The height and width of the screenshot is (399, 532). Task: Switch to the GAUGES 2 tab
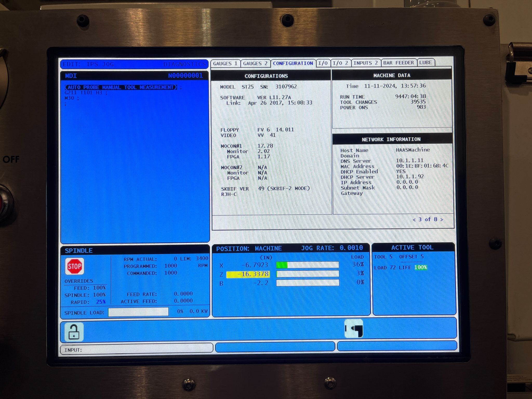click(x=255, y=63)
